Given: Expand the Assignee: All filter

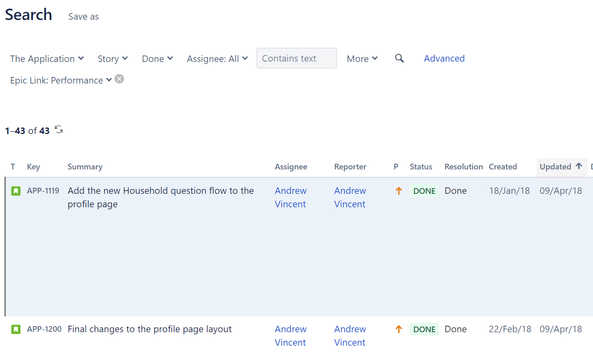Looking at the screenshot, I should [x=217, y=59].
